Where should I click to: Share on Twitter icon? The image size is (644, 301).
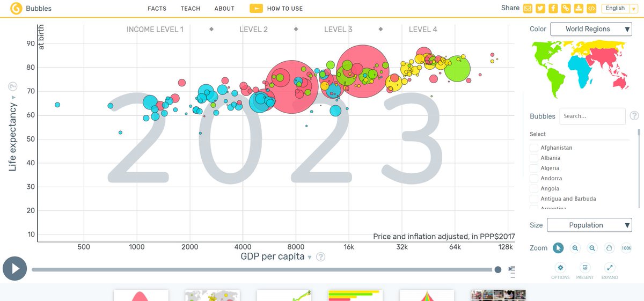[540, 8]
